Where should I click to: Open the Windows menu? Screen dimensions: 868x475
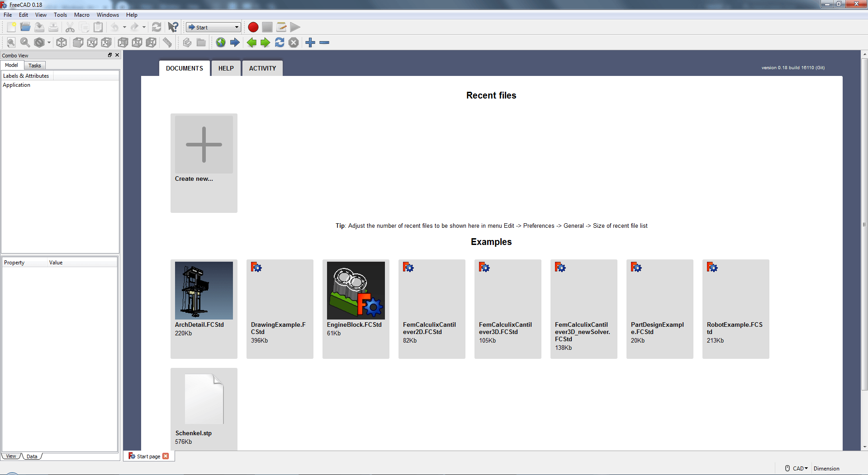108,15
